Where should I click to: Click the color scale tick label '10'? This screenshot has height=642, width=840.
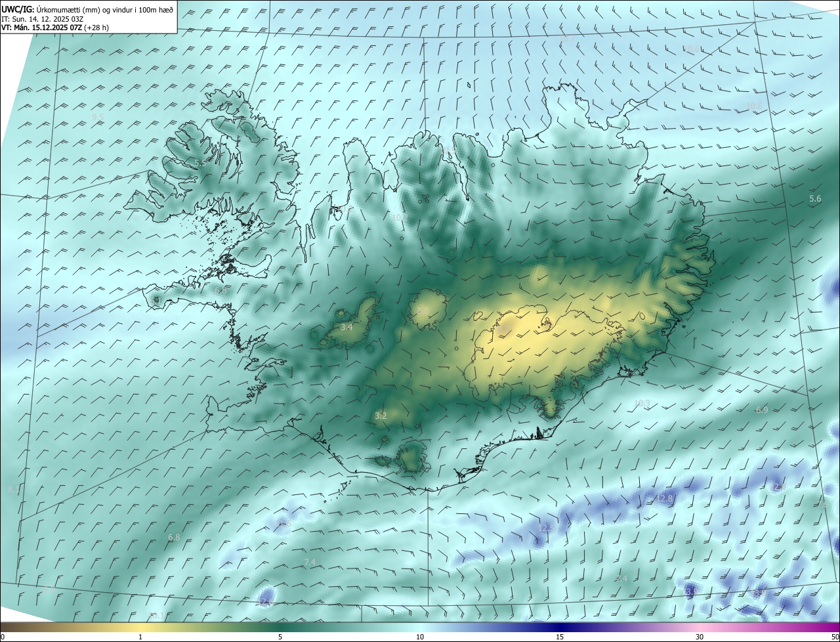[420, 637]
